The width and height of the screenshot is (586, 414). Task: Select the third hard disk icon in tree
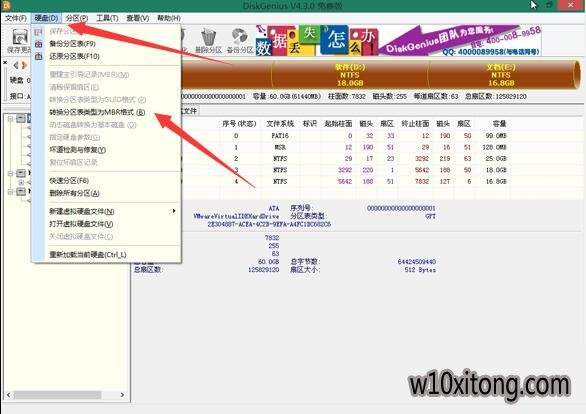pyautogui.click(x=21, y=191)
